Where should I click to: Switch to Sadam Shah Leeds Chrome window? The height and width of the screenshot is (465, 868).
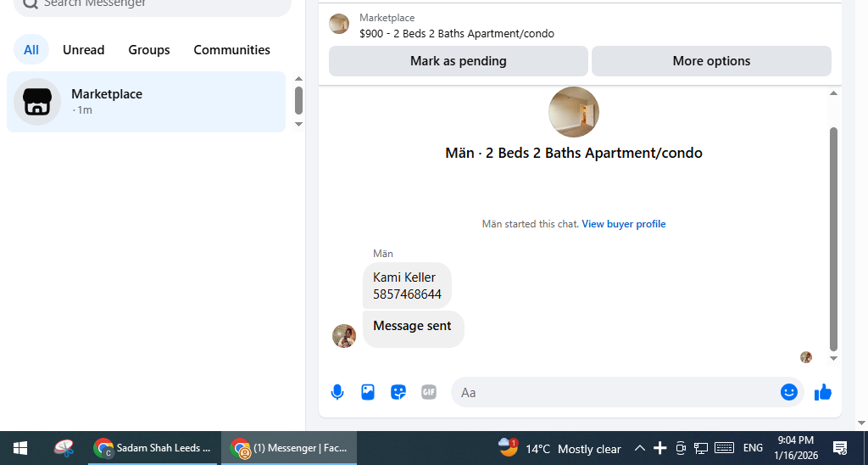(153, 448)
